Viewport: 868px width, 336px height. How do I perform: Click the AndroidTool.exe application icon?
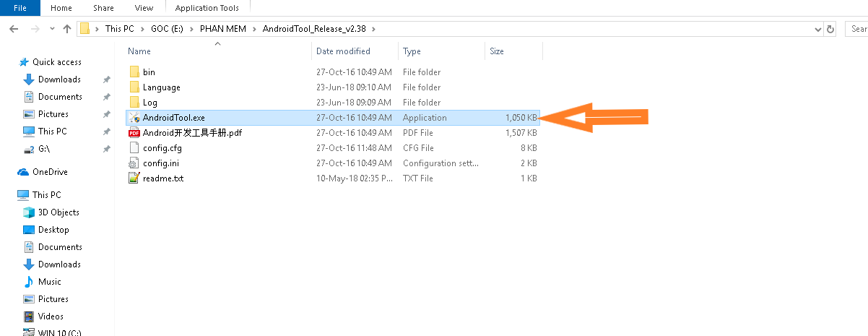click(134, 118)
